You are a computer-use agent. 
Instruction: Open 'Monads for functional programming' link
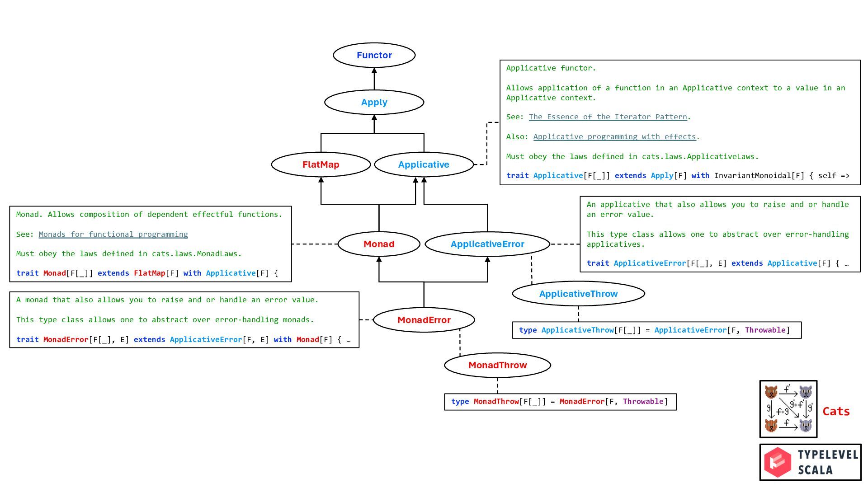coord(113,235)
